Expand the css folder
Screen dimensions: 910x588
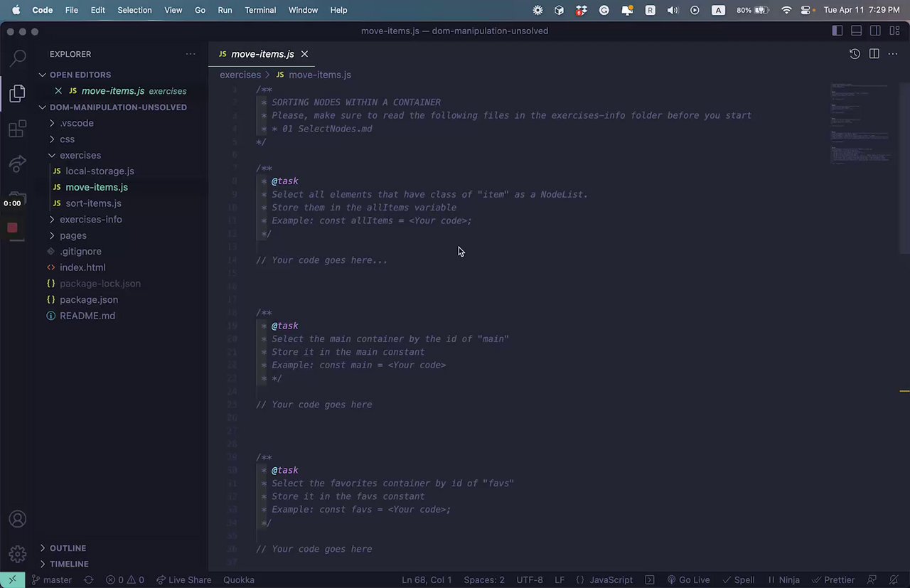(x=67, y=139)
